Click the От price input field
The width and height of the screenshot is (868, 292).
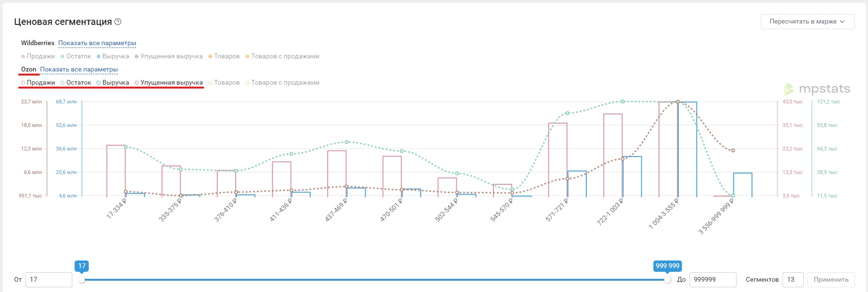pos(49,279)
